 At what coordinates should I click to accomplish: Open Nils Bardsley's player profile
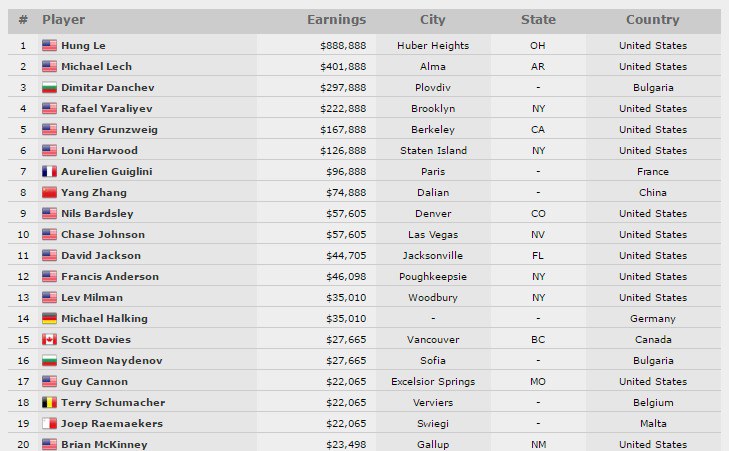(x=97, y=213)
